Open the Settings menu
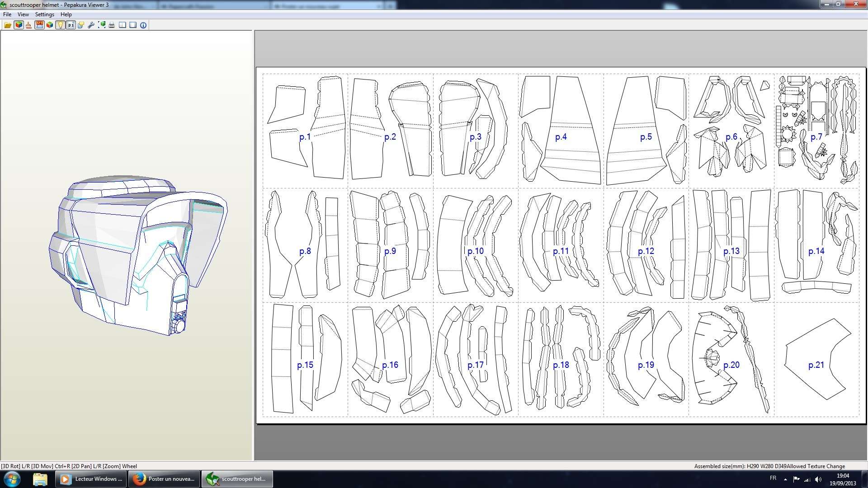This screenshot has width=868, height=488. click(x=45, y=14)
